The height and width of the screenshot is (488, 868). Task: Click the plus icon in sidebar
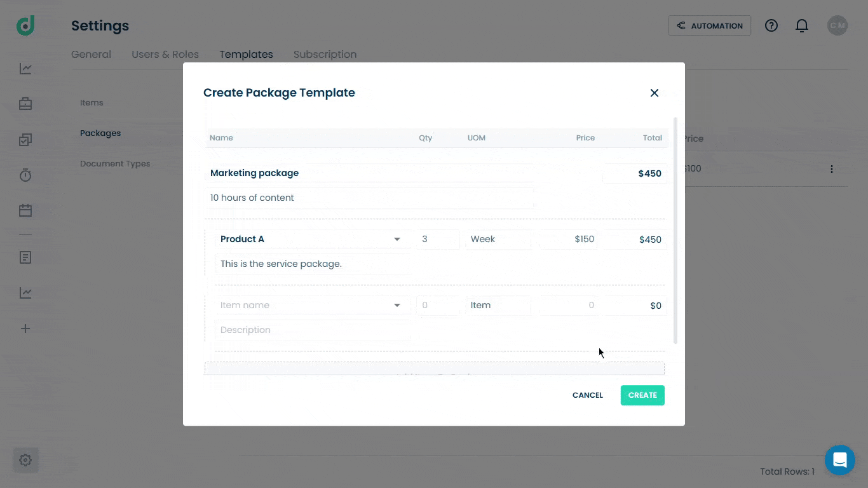(x=25, y=329)
